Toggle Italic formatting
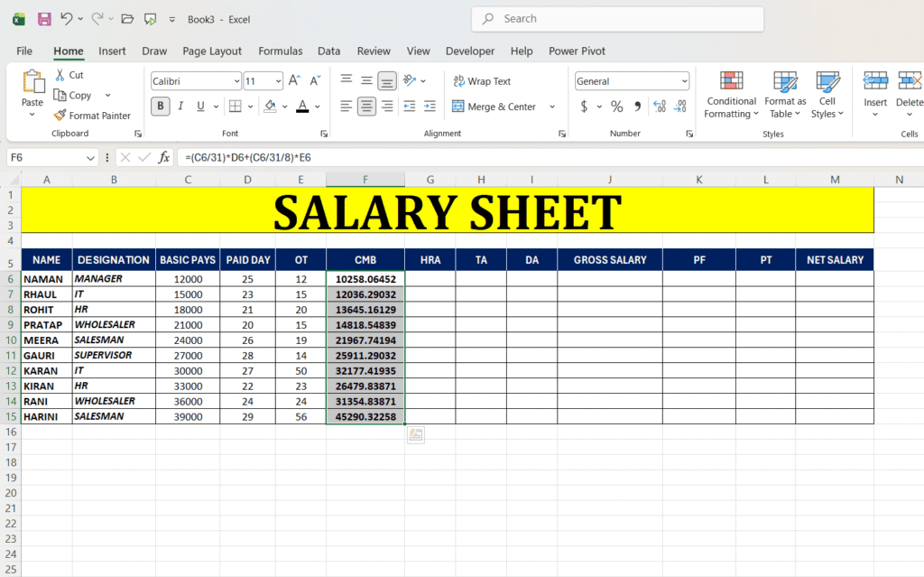Screen dimensions: 924x577 point(180,107)
